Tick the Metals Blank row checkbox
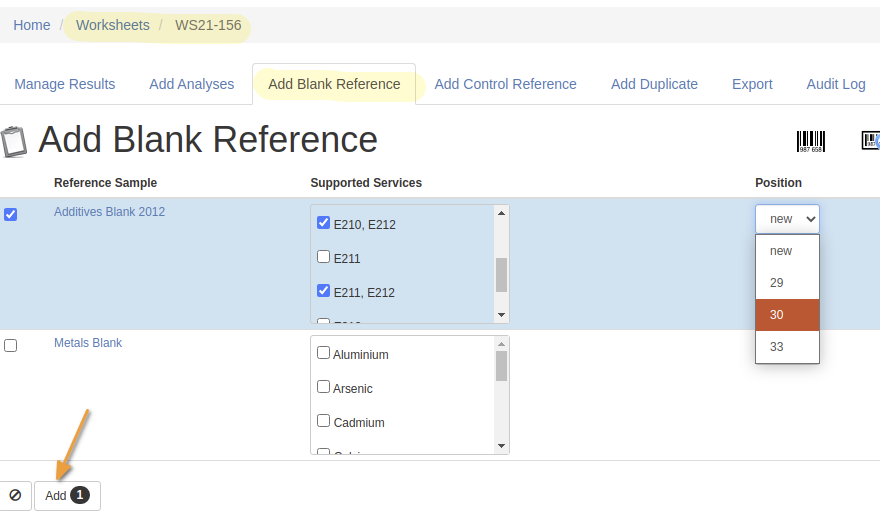Viewport: 880px width, 518px height. [11, 346]
